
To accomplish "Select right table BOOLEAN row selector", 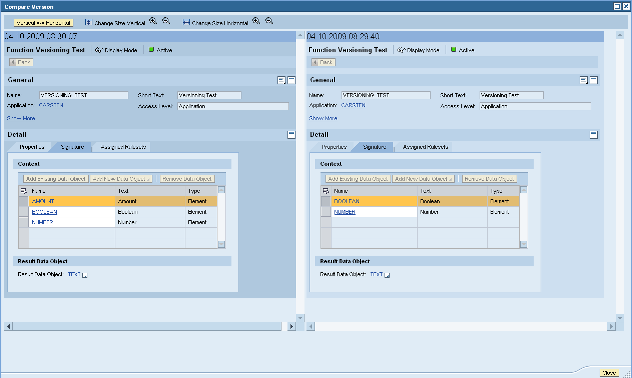I will [x=326, y=201].
